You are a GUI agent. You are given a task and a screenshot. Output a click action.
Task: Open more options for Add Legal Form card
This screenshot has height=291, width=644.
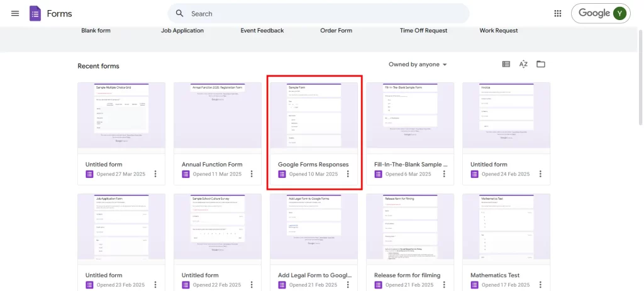tap(348, 285)
